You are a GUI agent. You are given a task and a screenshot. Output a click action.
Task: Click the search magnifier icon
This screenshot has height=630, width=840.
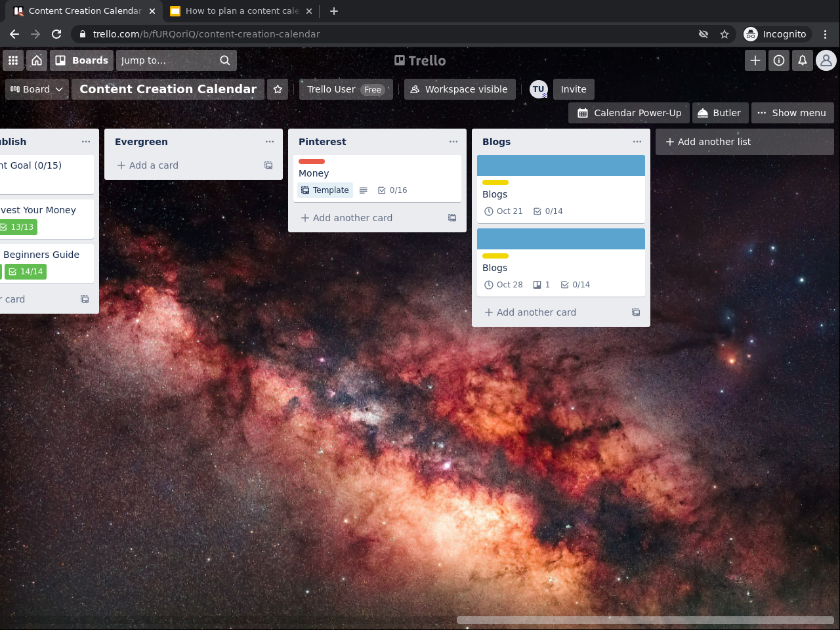(x=225, y=60)
